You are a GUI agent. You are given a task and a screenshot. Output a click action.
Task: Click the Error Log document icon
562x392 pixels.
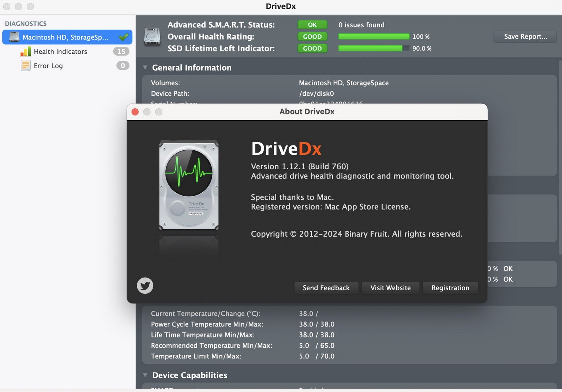click(26, 66)
